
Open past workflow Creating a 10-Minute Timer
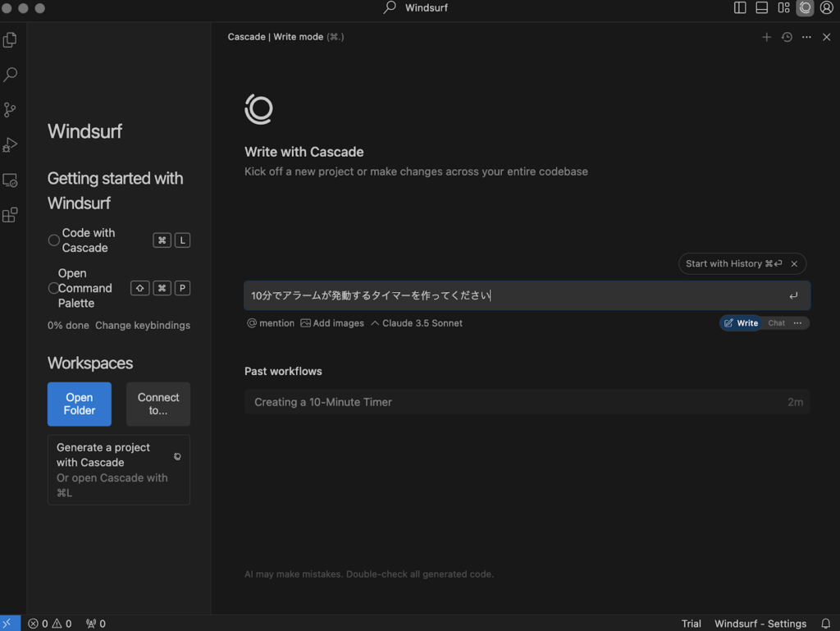click(x=527, y=402)
